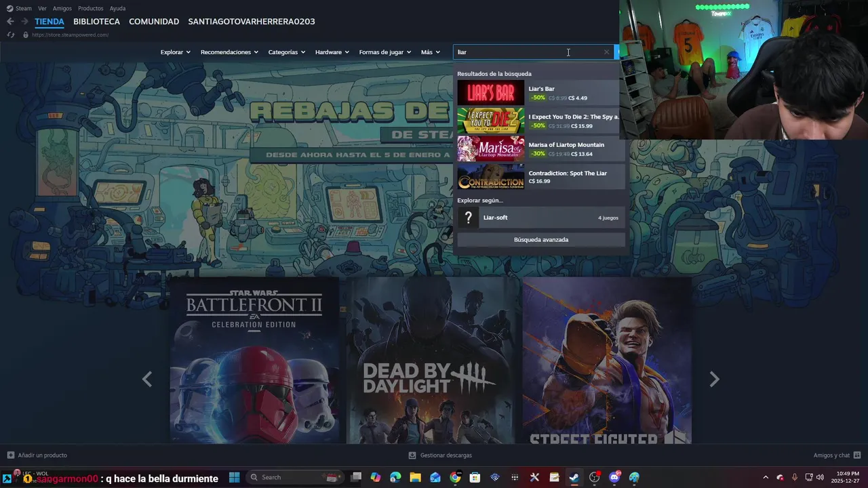Screen dimensions: 868x488
Task: Clear the search box with X icon
Action: 606,52
